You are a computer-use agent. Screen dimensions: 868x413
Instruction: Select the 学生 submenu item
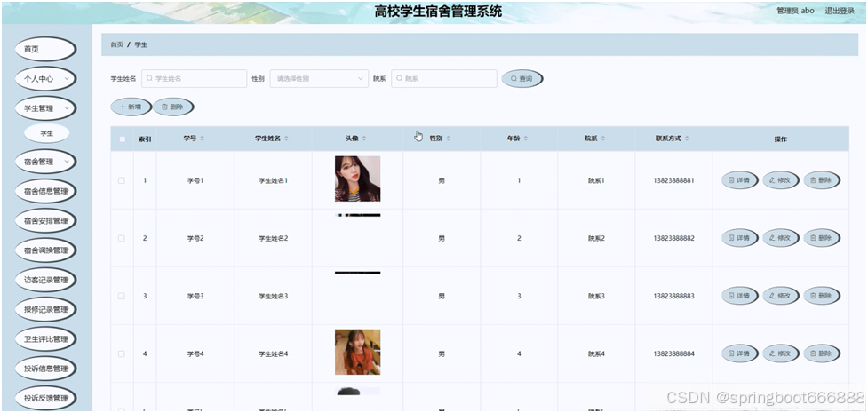tap(47, 133)
